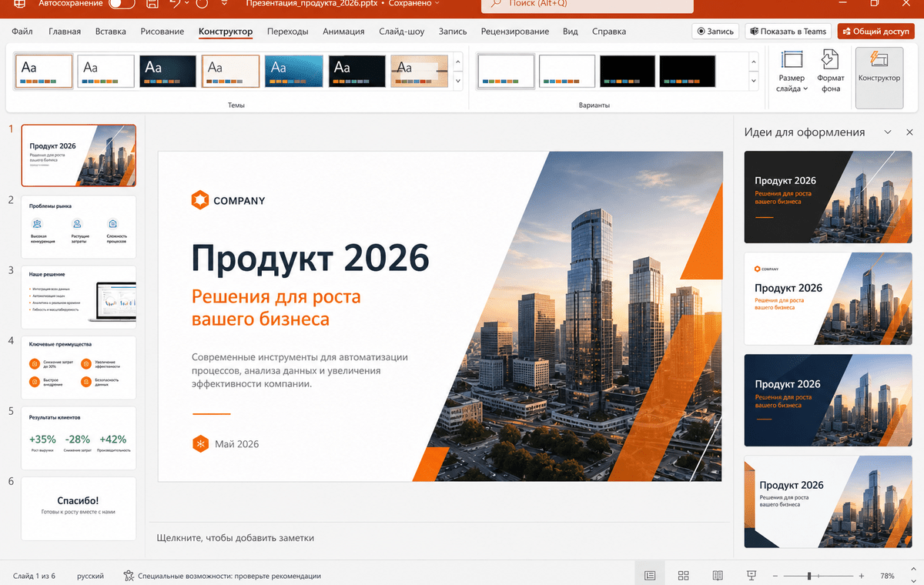Select slide 2 Проблемы рынка thumbnail
The height and width of the screenshot is (585, 924).
click(x=79, y=226)
